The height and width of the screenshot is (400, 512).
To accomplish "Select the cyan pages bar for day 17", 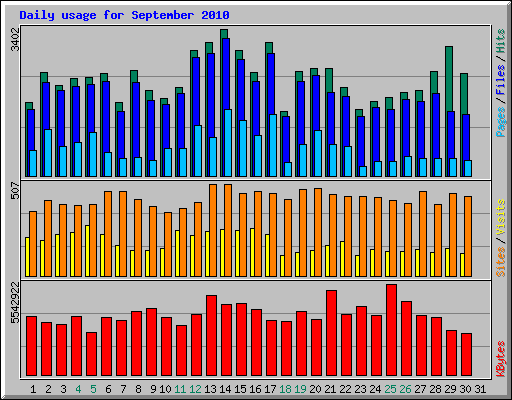I will pos(273,145).
